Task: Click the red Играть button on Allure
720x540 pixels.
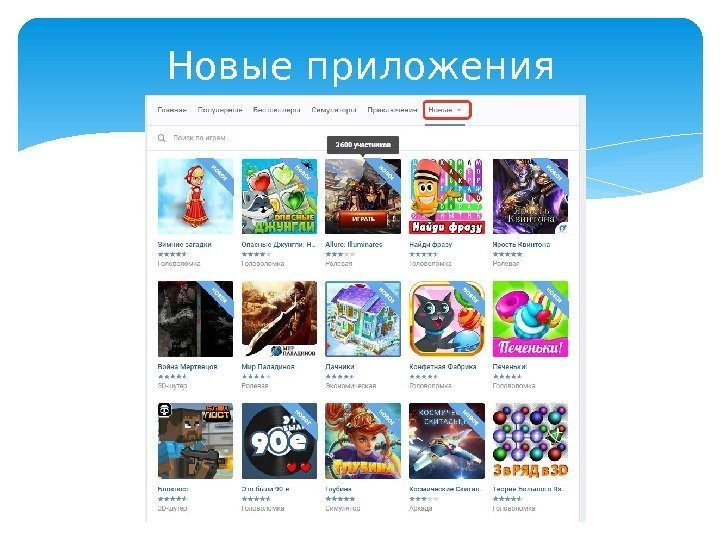Action: (x=363, y=219)
